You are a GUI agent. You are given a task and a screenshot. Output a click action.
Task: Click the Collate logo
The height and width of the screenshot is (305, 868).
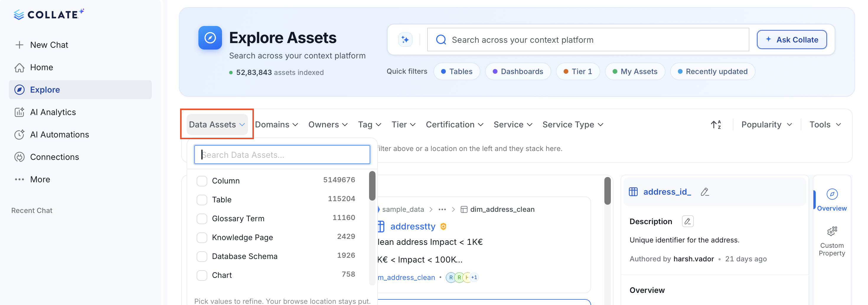click(49, 14)
